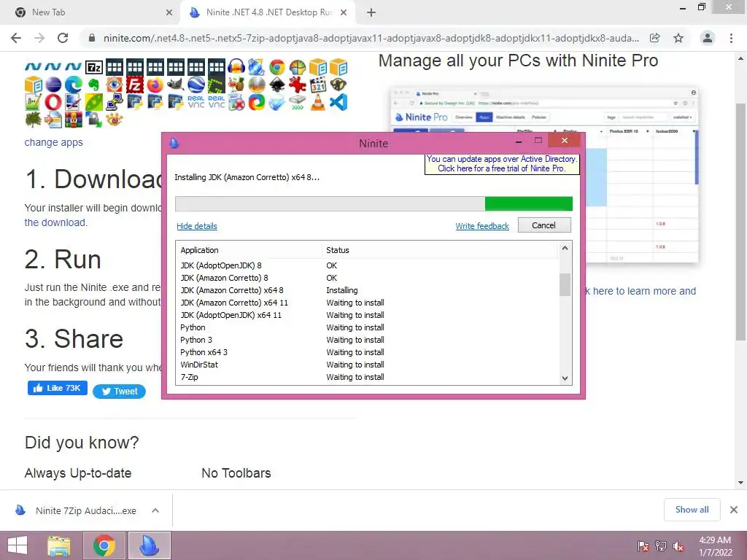This screenshot has height=560, width=747.
Task: Click the Visual Studio Code icon
Action: [x=338, y=102]
